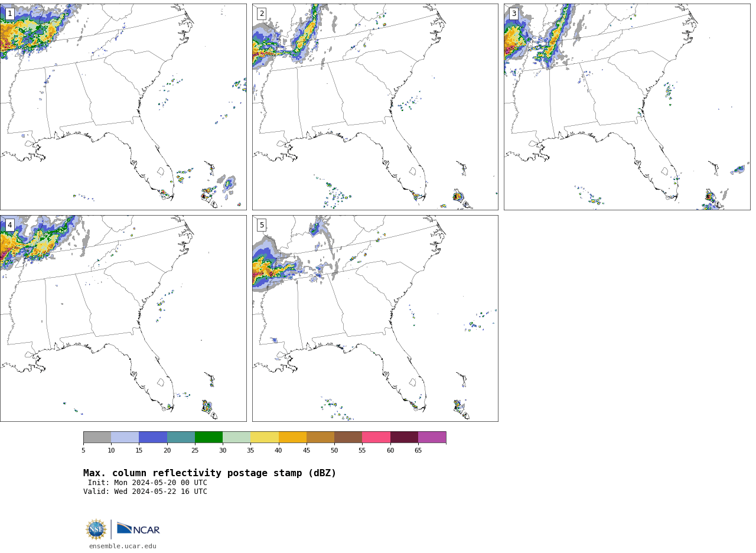756x553 pixels.
Task: Click the colorbar tick label '5'
Action: point(83,451)
